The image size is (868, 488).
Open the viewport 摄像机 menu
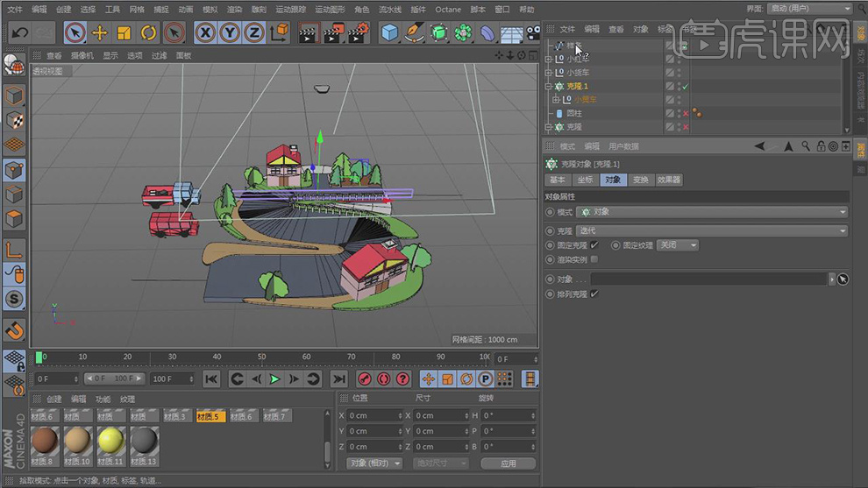82,55
